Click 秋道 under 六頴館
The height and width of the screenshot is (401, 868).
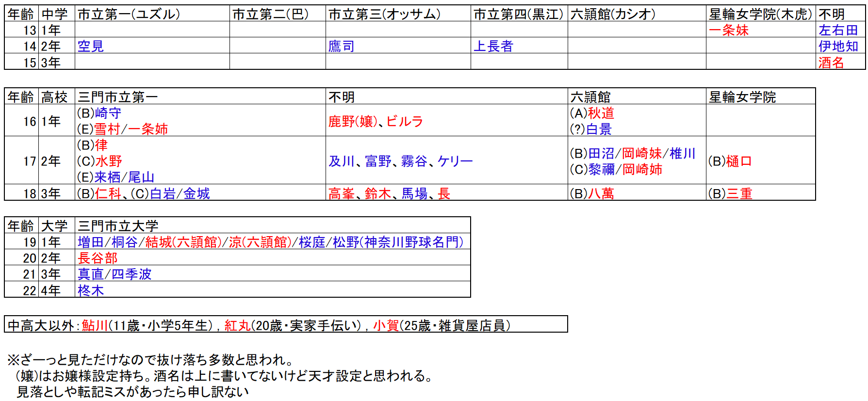(601, 113)
